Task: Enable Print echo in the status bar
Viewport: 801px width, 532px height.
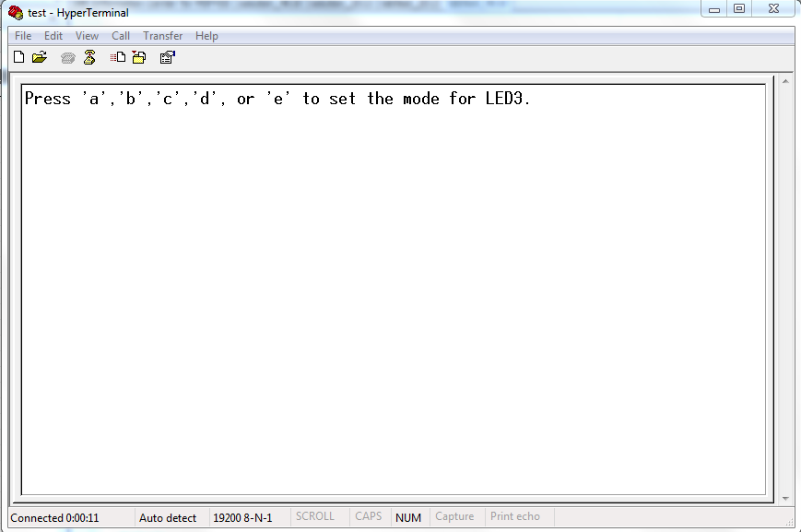Action: (515, 517)
